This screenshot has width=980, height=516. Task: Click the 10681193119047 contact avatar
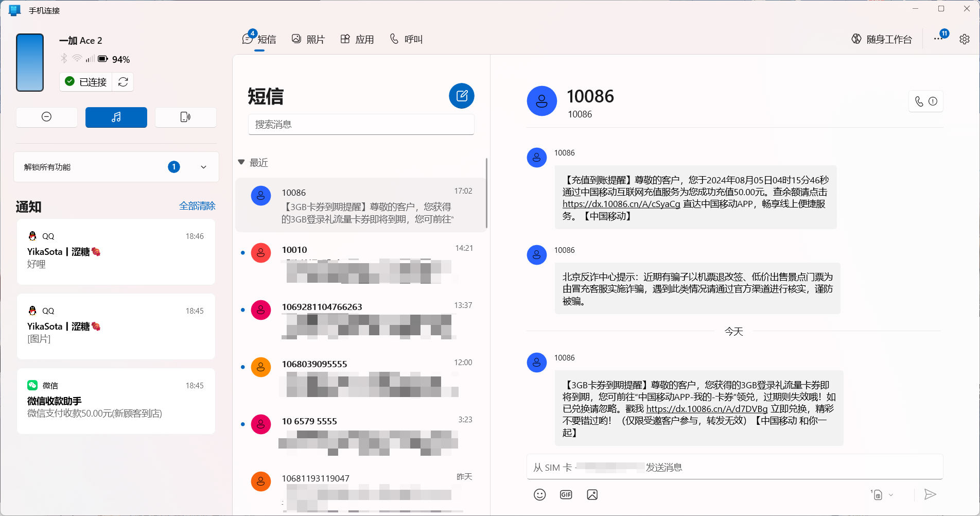click(261, 481)
